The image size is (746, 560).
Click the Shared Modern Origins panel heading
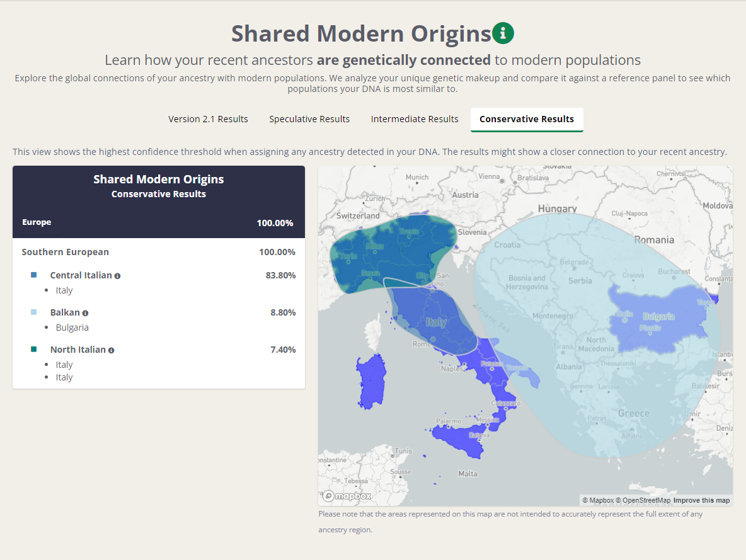[x=158, y=180]
